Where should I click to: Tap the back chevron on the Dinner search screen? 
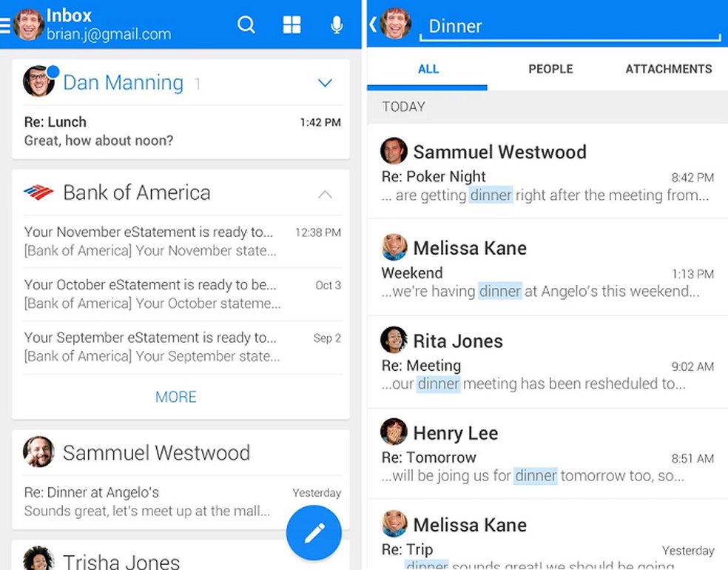pos(371,23)
